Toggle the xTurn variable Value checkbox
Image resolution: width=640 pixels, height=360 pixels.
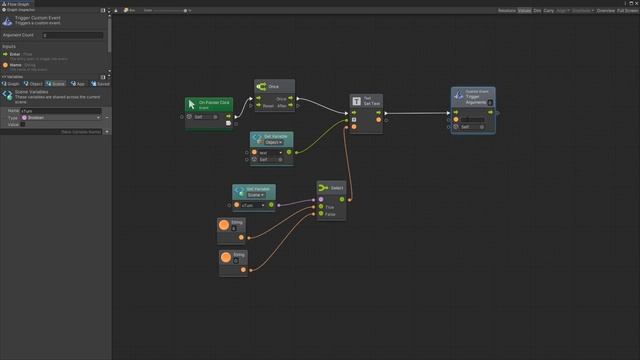click(x=23, y=124)
